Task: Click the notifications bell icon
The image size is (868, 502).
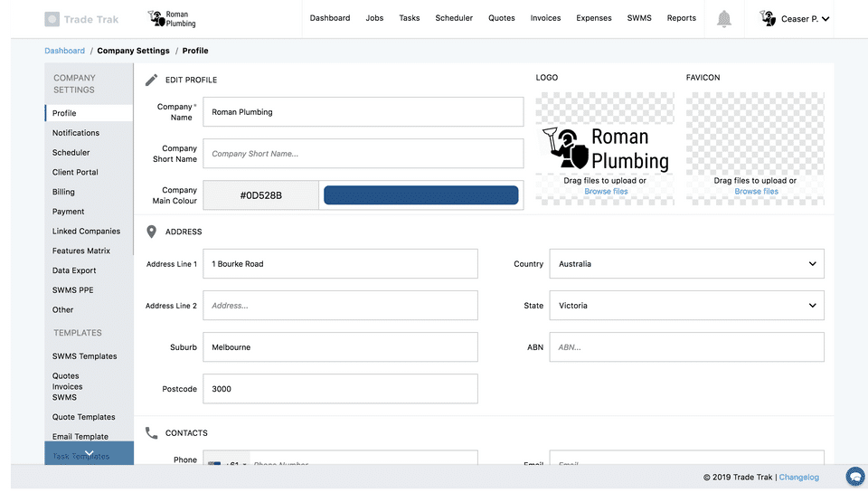Action: coord(723,19)
